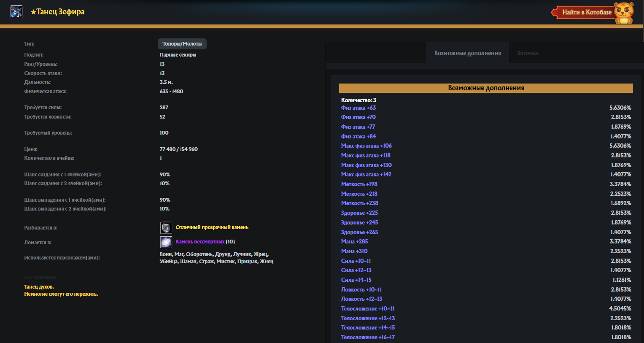Viewport: 644px width, 343px height.
Task: Click the ★Танец Зефира item title
Action: (57, 12)
